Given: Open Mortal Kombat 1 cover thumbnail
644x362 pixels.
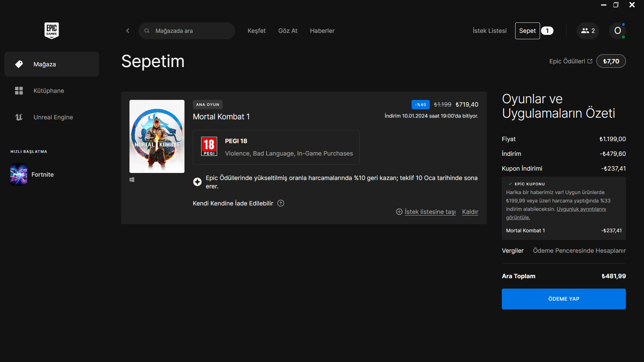Looking at the screenshot, I should 157,136.
